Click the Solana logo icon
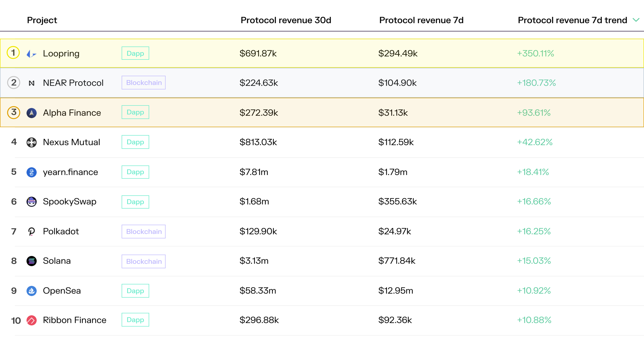 (x=32, y=261)
